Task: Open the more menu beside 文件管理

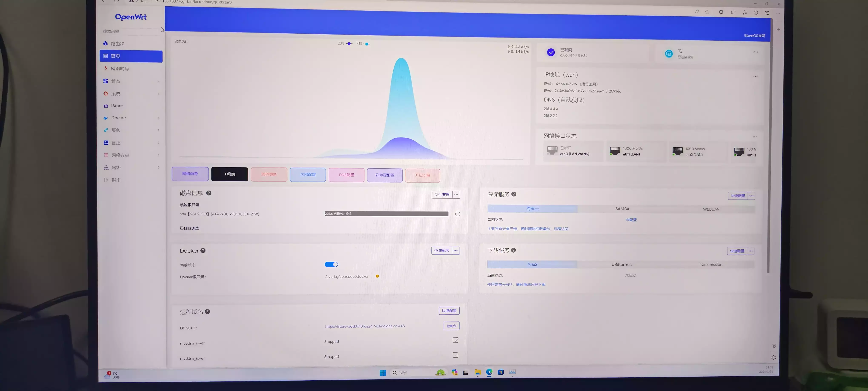Action: (x=456, y=195)
